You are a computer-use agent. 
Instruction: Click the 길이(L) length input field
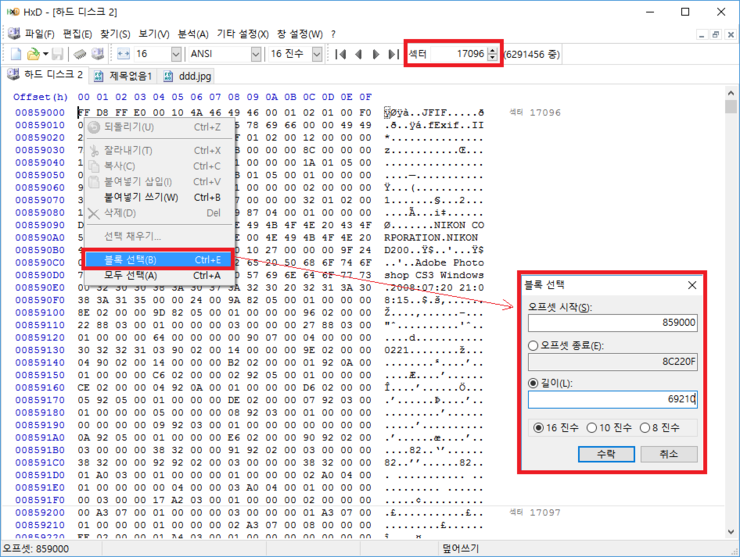tap(612, 400)
